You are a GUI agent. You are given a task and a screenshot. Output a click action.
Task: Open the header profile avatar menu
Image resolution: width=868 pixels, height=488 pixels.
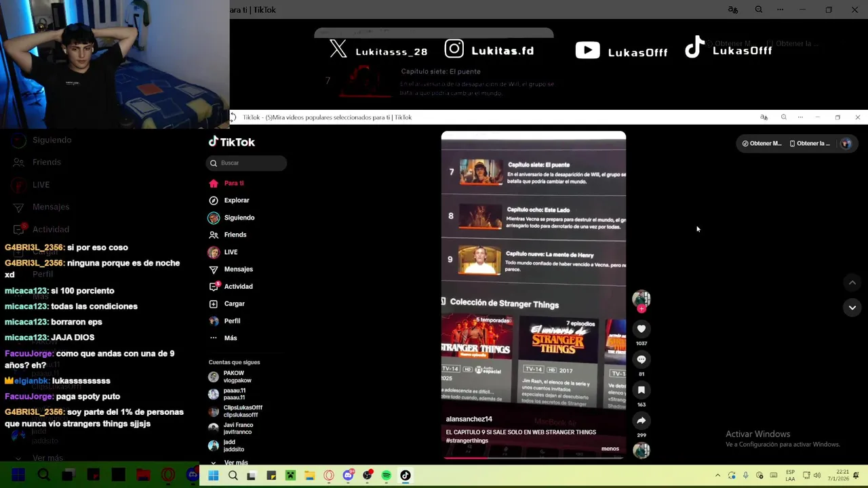(846, 143)
